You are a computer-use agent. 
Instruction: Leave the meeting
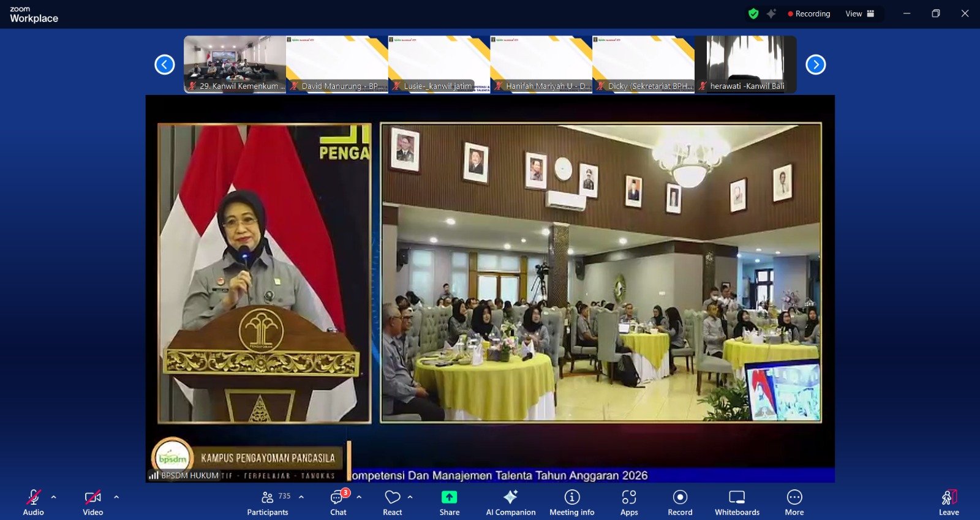click(x=949, y=497)
